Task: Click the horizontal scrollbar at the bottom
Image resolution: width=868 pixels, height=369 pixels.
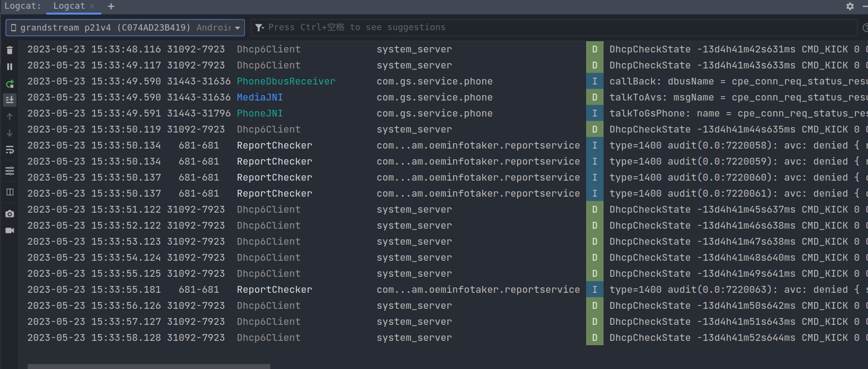Action: [x=148, y=366]
